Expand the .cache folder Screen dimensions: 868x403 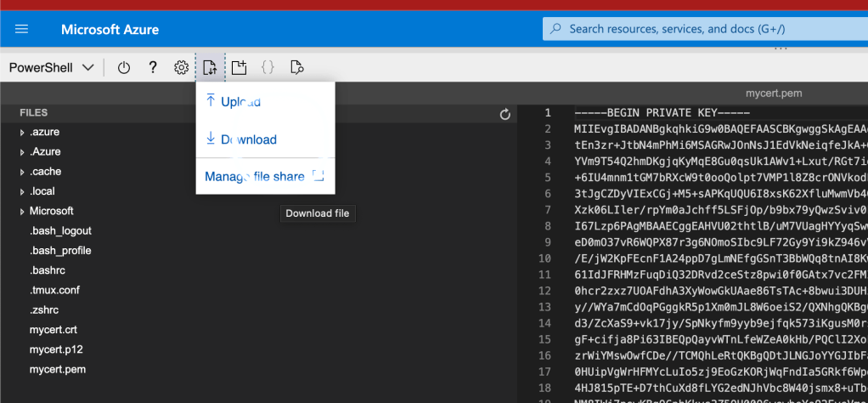22,172
